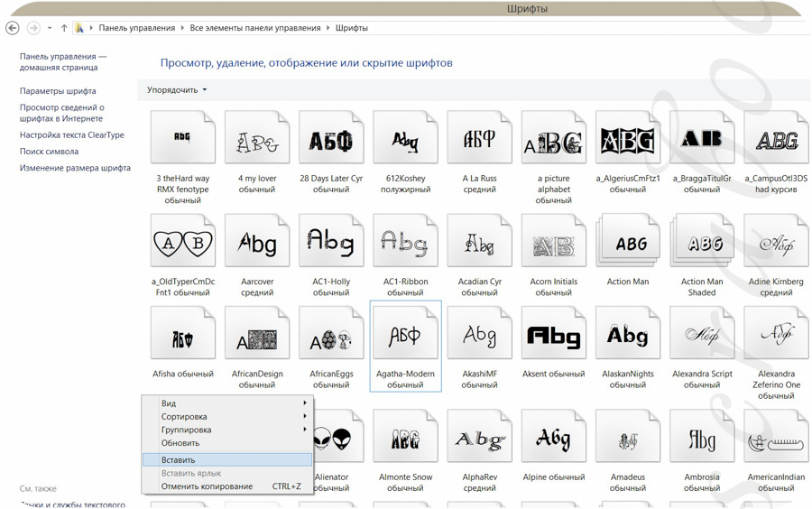812x509 pixels.
Task: Select the 4 my lover font icon
Action: [257, 137]
